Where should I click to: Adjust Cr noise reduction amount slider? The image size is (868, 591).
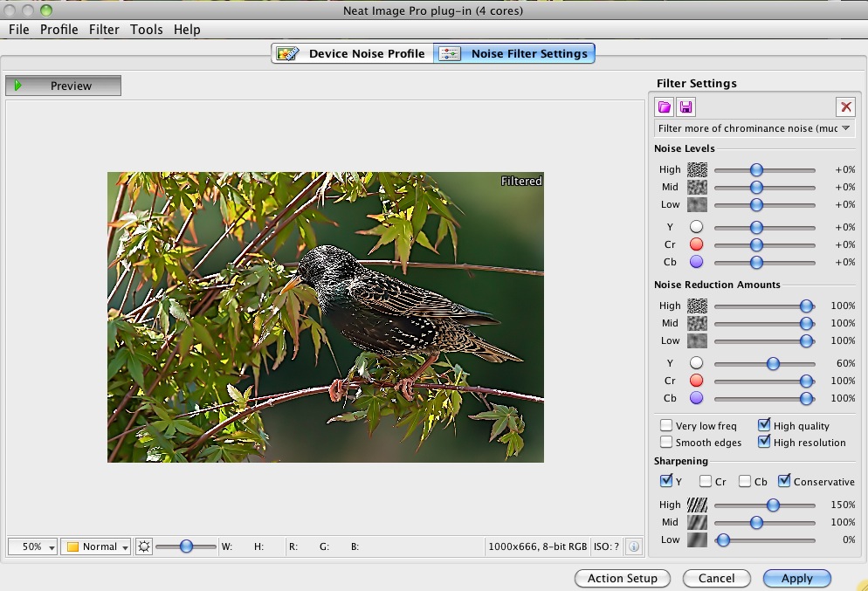point(807,381)
